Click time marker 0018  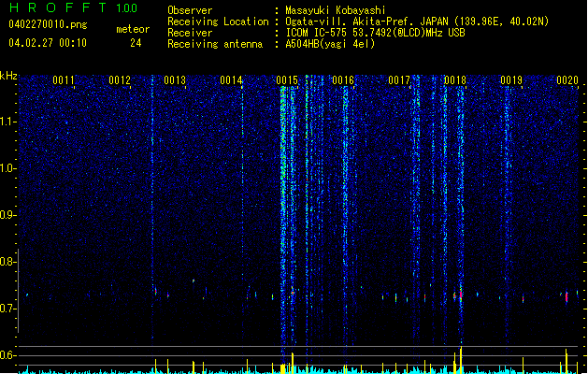pos(455,79)
